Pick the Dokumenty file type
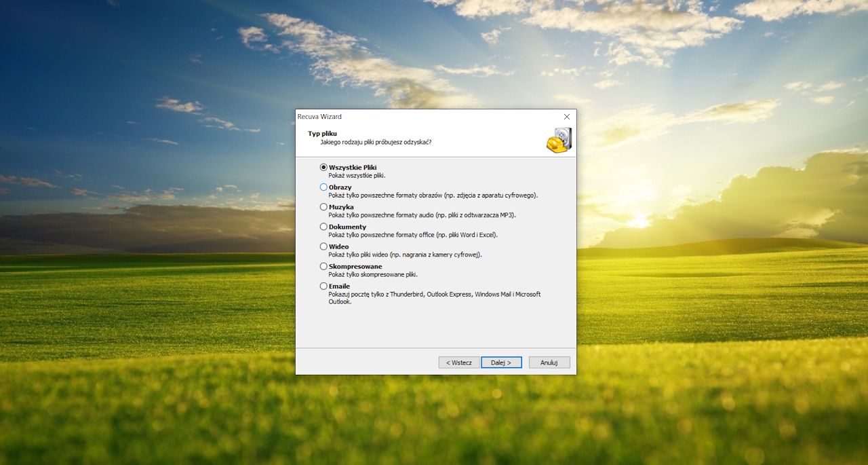This screenshot has height=465, width=868. coord(323,227)
